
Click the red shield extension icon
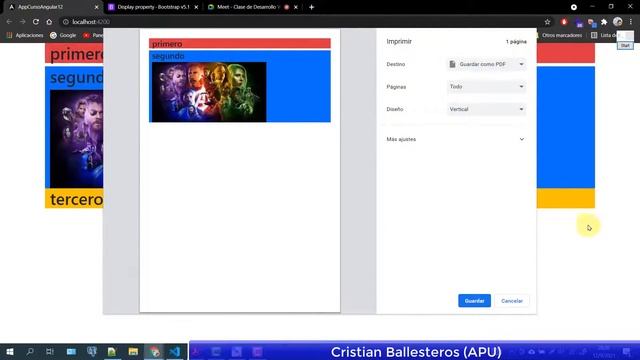tap(564, 22)
